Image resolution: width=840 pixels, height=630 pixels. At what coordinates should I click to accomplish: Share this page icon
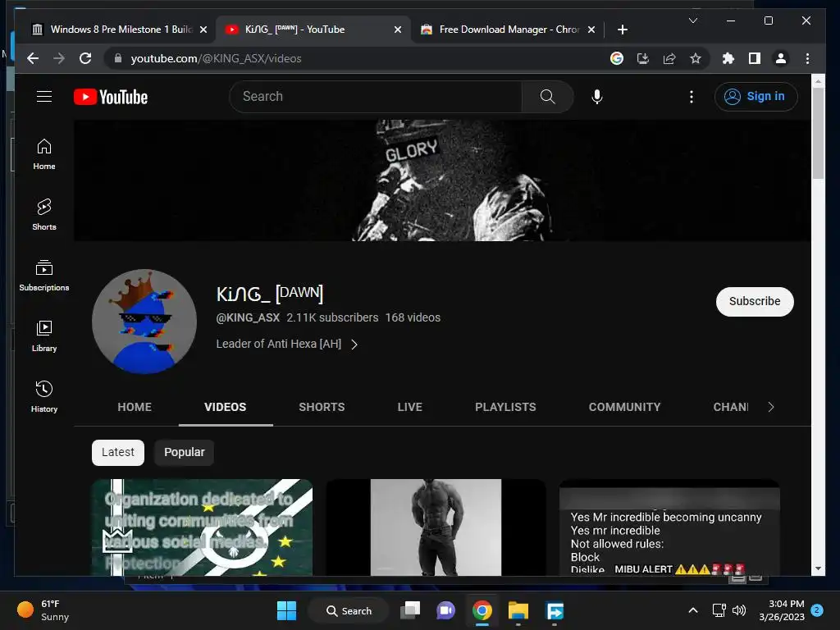point(669,58)
